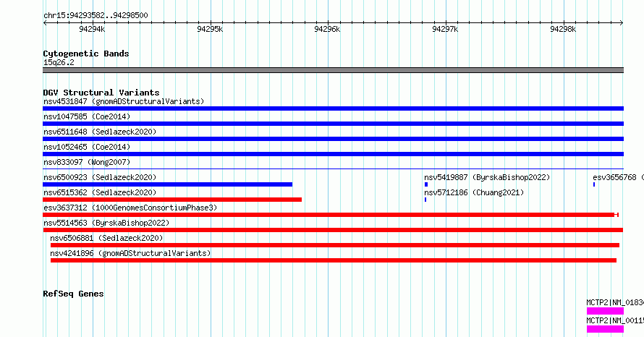The image size is (644, 337).
Task: Select the small blue marker under nsv5712186
Action: 425,200
